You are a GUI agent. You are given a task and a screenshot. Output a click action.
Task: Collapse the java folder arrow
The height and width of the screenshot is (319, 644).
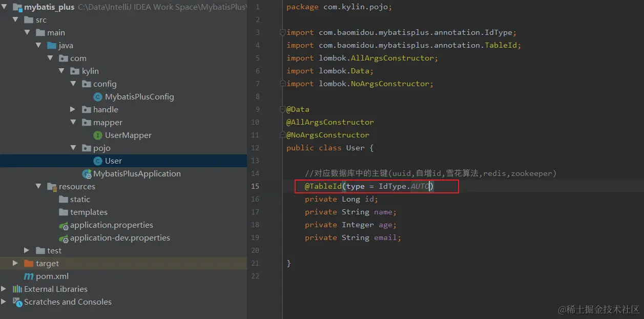pos(38,46)
